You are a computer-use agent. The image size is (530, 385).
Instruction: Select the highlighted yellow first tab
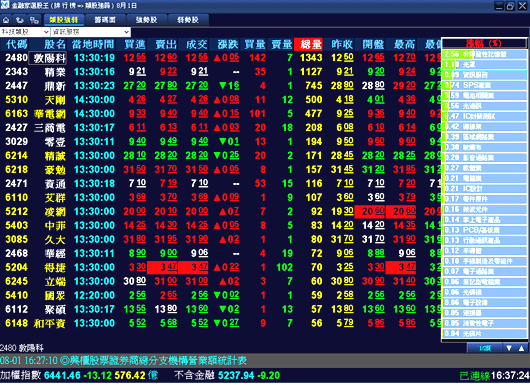pos(64,20)
